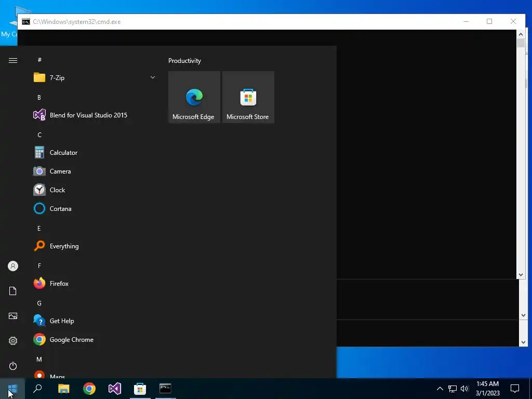
Task: Jump to the G letter header
Action: pos(39,303)
